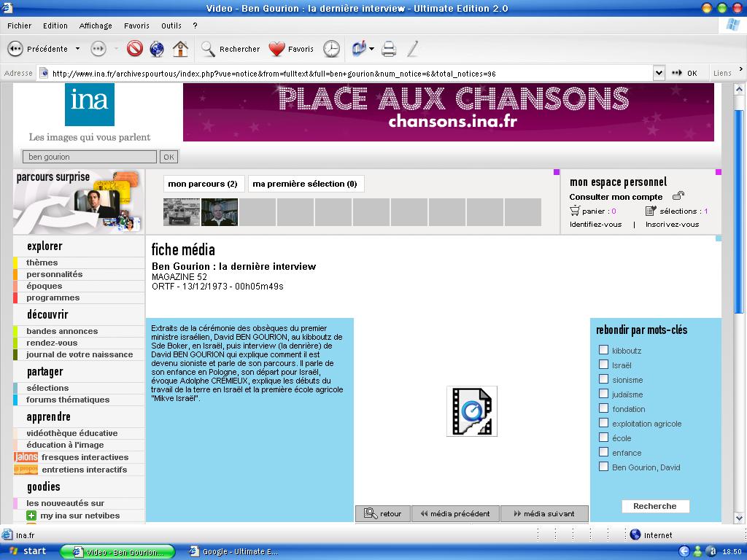The width and height of the screenshot is (747, 560).
Task: Open thèmes in the explorer menu
Action: 42,262
